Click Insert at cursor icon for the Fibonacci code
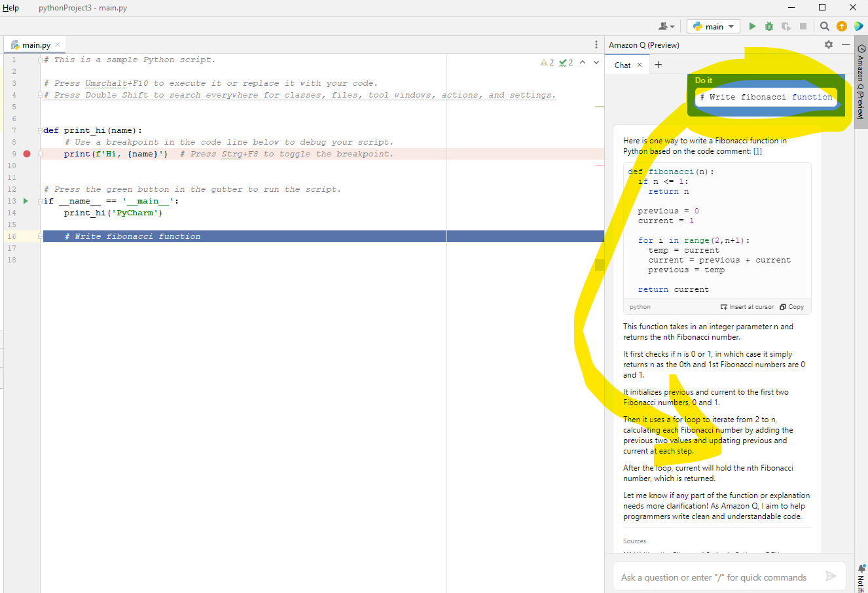The image size is (868, 593). click(746, 306)
